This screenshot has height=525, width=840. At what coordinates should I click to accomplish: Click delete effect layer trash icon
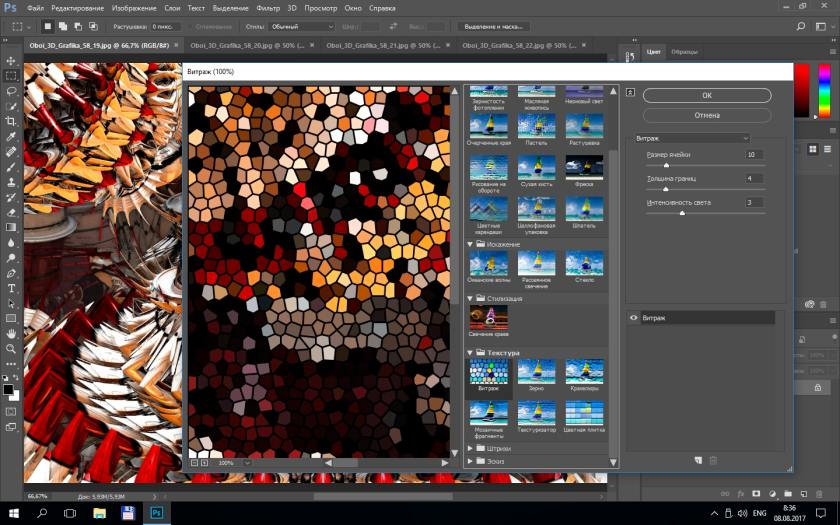coord(713,460)
